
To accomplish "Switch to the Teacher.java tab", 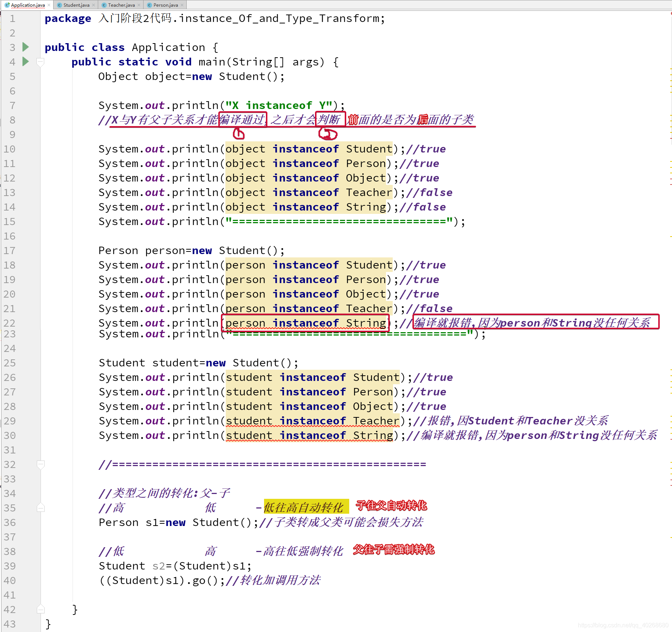I will [x=121, y=5].
